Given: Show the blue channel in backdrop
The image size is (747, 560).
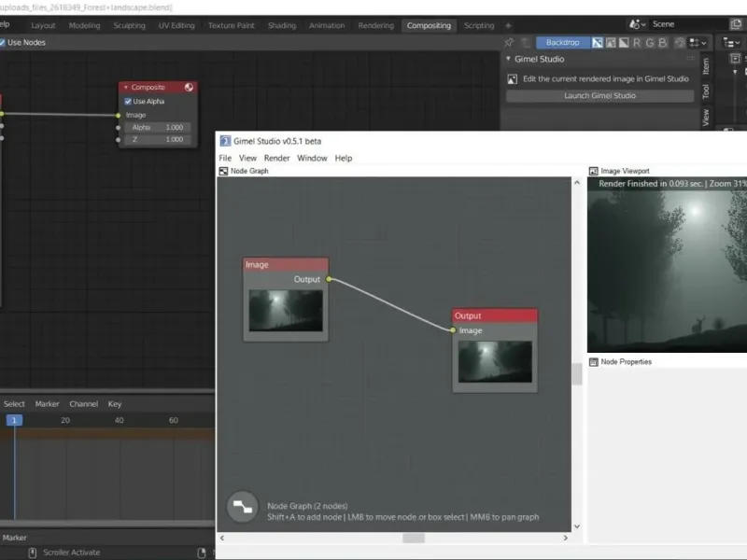Looking at the screenshot, I should coord(663,42).
